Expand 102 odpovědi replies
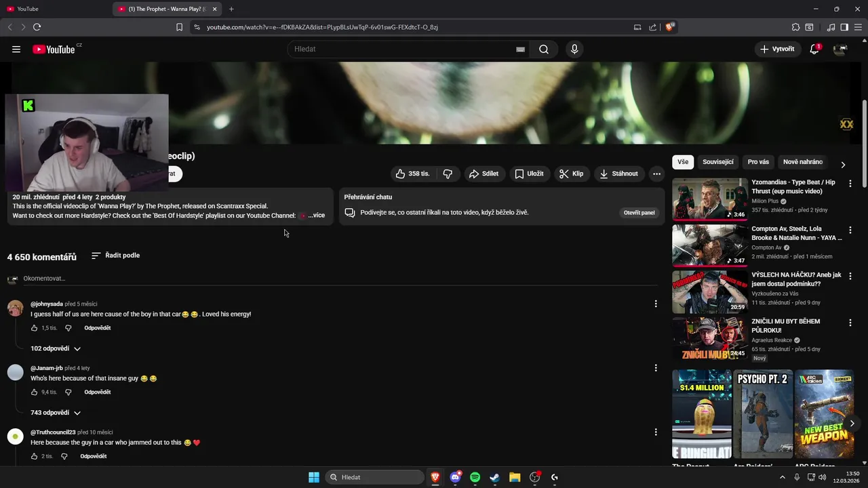The image size is (868, 488). coord(56,348)
